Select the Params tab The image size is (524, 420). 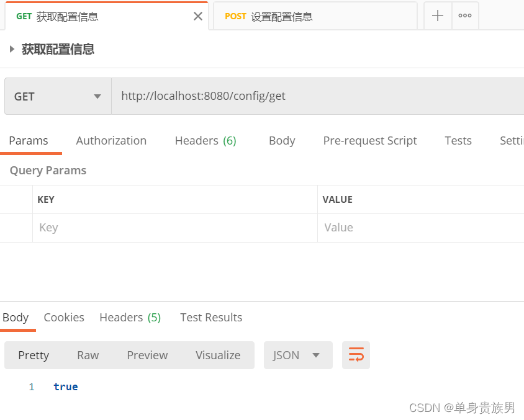29,141
